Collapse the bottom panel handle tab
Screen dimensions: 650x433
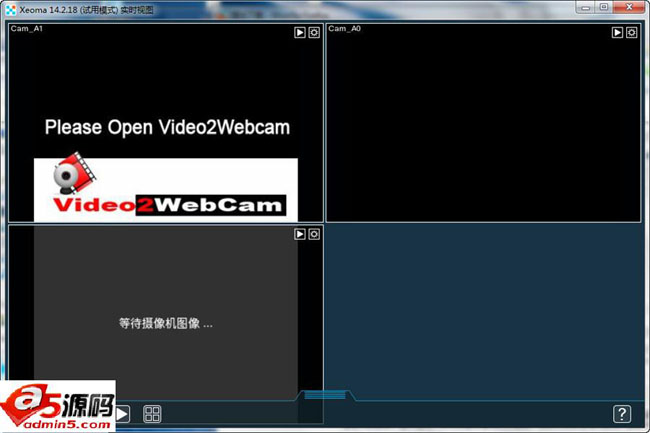(x=325, y=395)
